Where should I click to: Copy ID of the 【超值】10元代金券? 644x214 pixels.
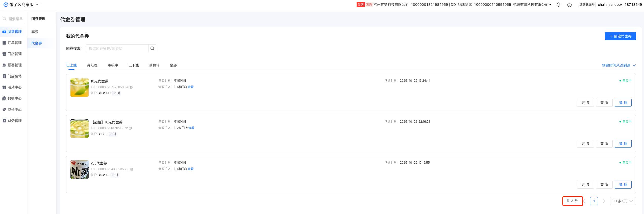[131, 128]
